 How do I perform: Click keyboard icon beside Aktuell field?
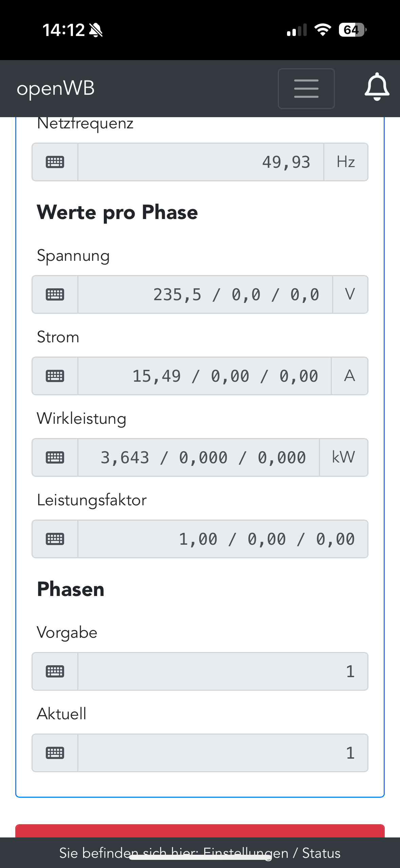[x=55, y=753]
